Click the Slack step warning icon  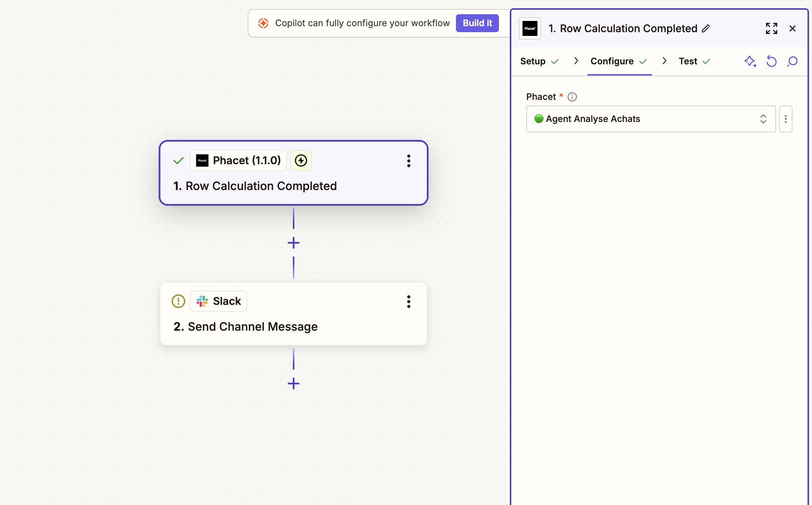178,301
